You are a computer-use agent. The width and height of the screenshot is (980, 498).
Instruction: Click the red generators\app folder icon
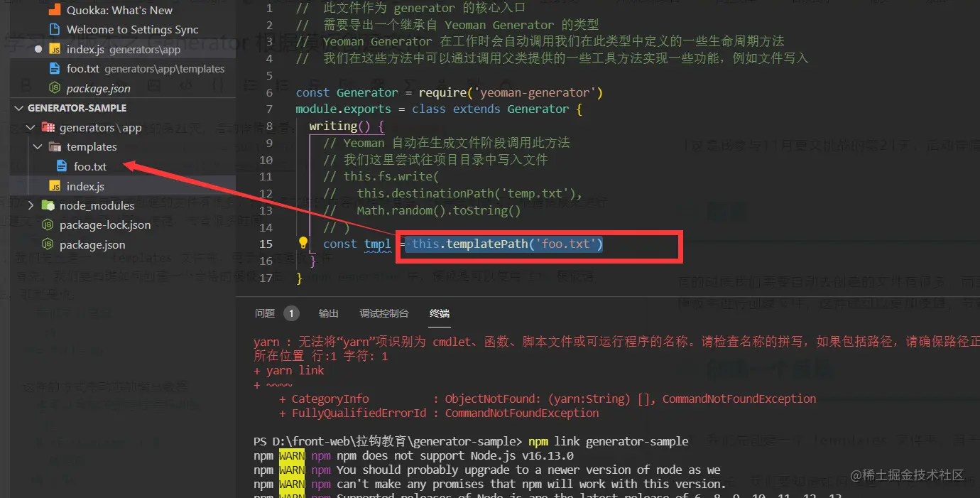pos(48,128)
